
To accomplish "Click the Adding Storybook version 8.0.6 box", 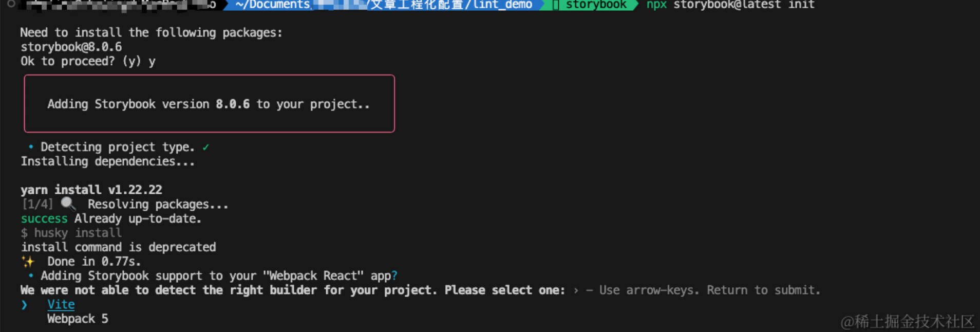I will coord(209,104).
